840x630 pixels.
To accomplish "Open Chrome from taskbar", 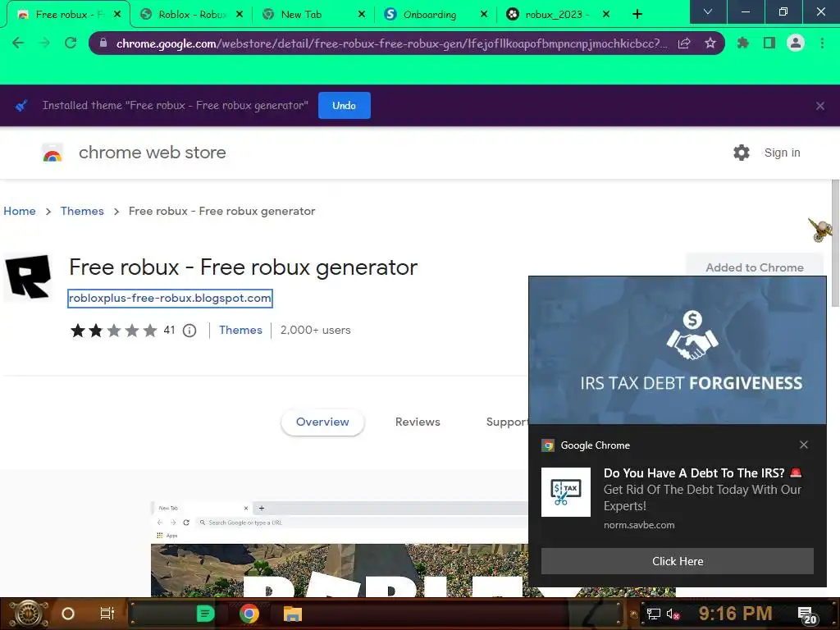I will tap(249, 614).
